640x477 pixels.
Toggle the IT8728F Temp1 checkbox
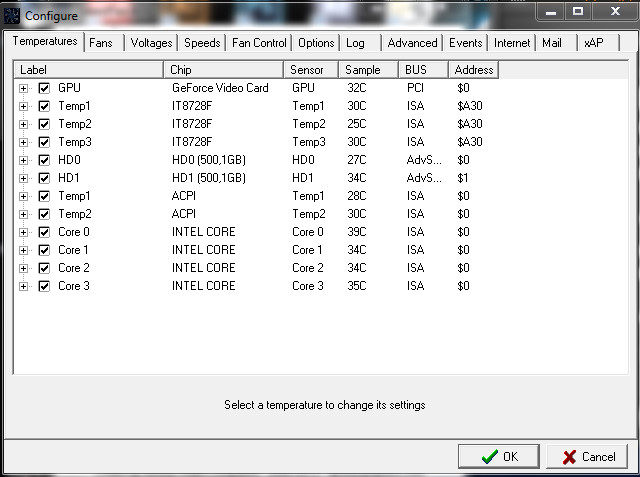coord(44,106)
